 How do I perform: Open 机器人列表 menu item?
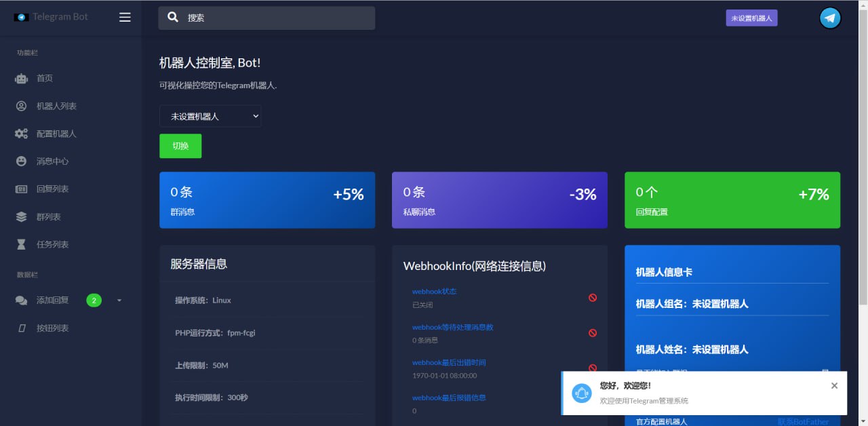tap(56, 106)
